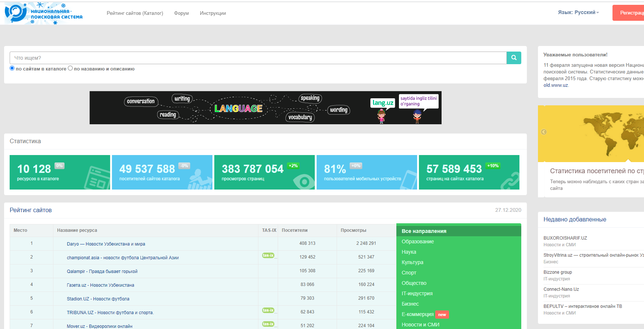The image size is (644, 329).
Task: Click the Недавно добавленные heading
Action: (575, 220)
